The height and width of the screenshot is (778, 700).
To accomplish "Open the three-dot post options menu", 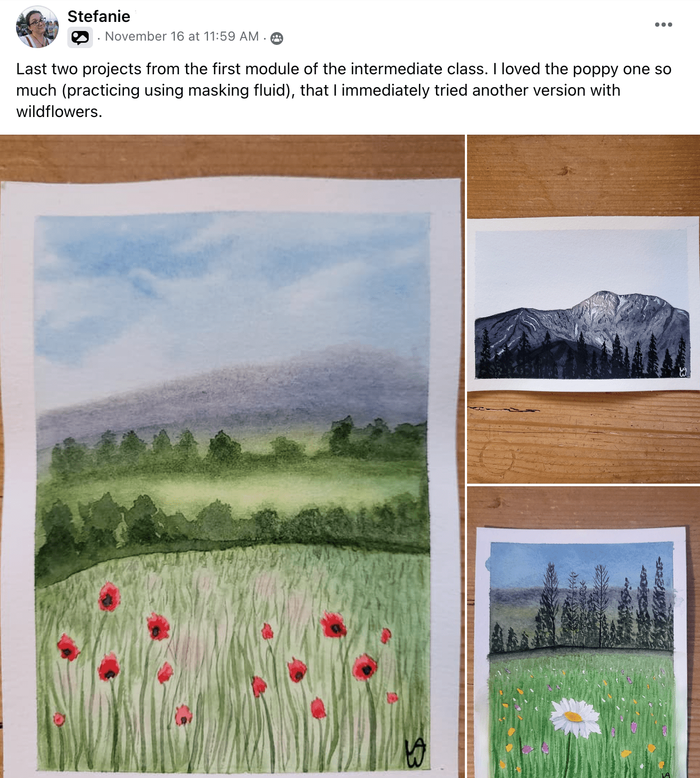I will pos(663,25).
